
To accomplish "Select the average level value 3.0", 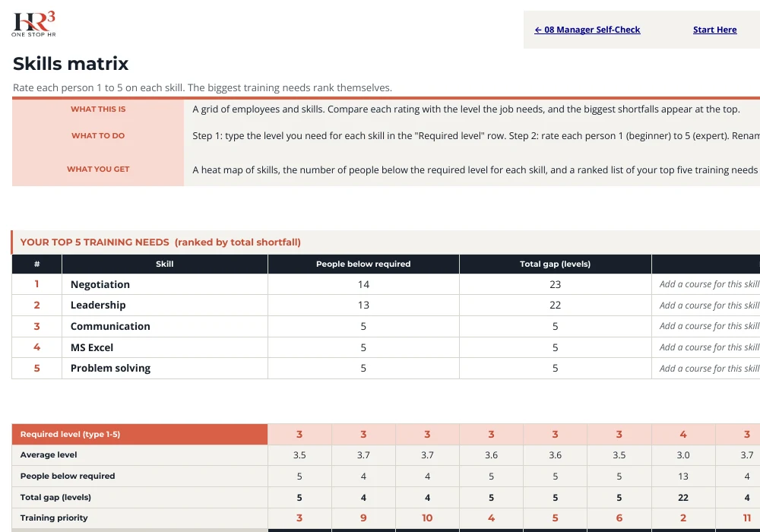I will click(683, 455).
